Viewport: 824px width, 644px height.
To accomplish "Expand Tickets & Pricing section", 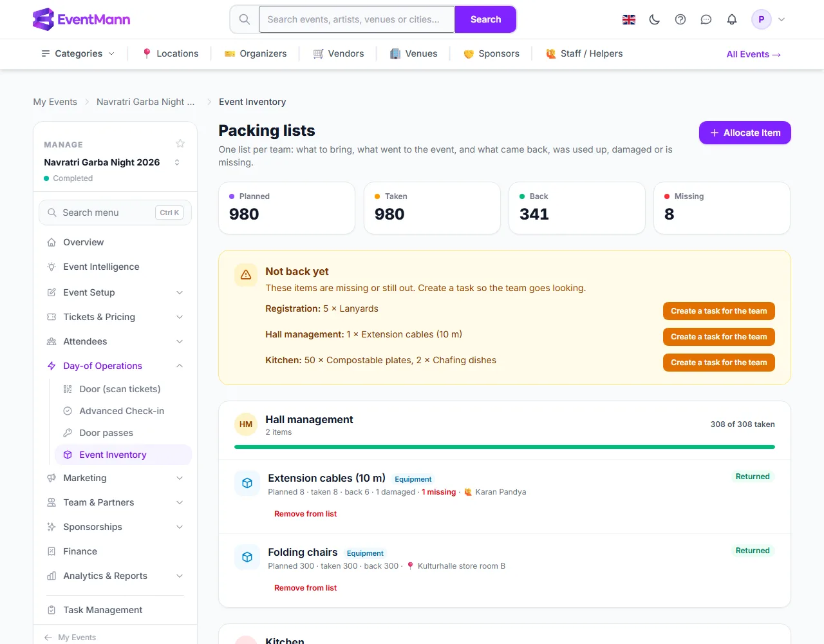I will point(115,317).
